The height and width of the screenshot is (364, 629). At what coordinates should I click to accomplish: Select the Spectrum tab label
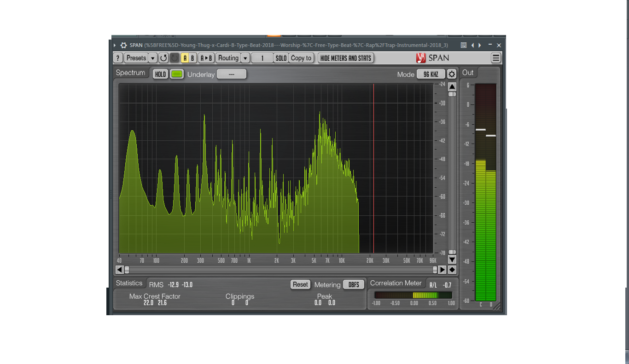(x=130, y=73)
